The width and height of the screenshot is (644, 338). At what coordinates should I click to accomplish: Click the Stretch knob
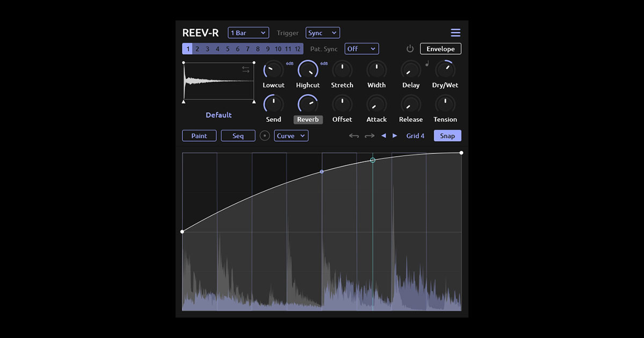342,70
